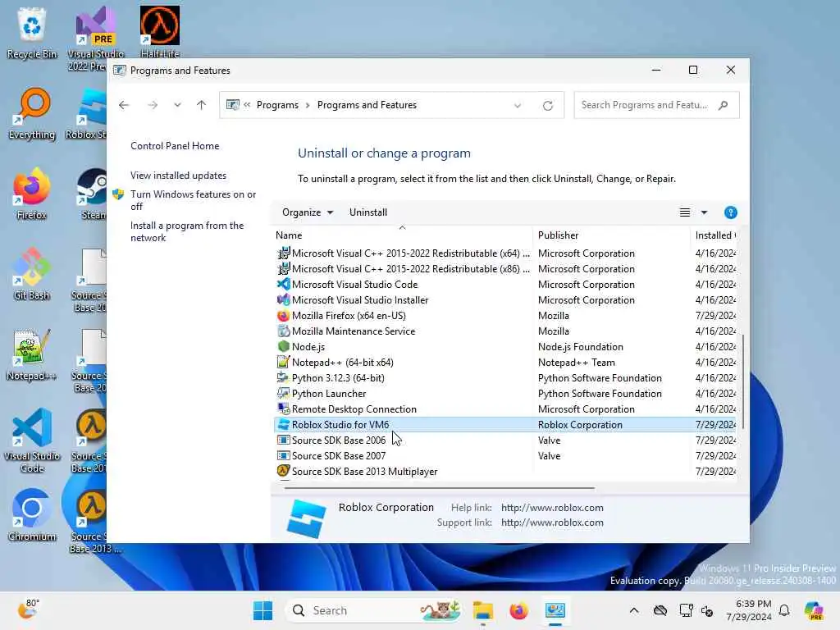Select Source SDK Base 2007 entry
The width and height of the screenshot is (840, 630).
click(x=504, y=456)
